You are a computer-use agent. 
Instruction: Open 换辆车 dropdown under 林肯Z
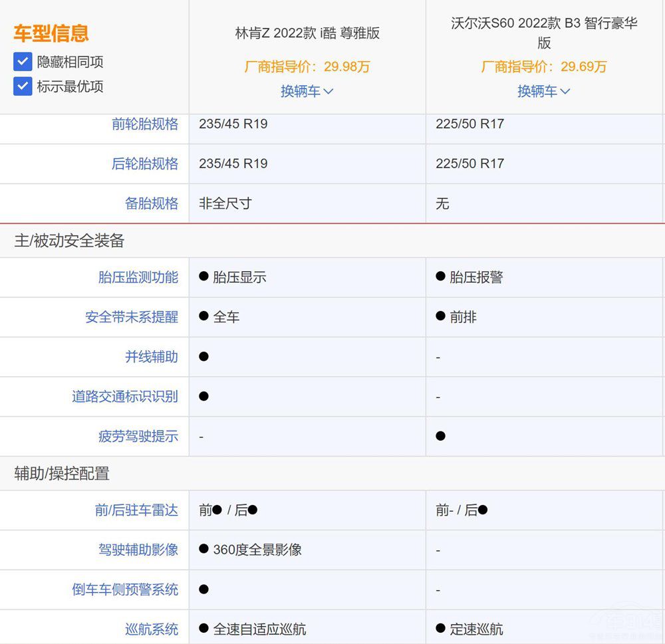307,91
